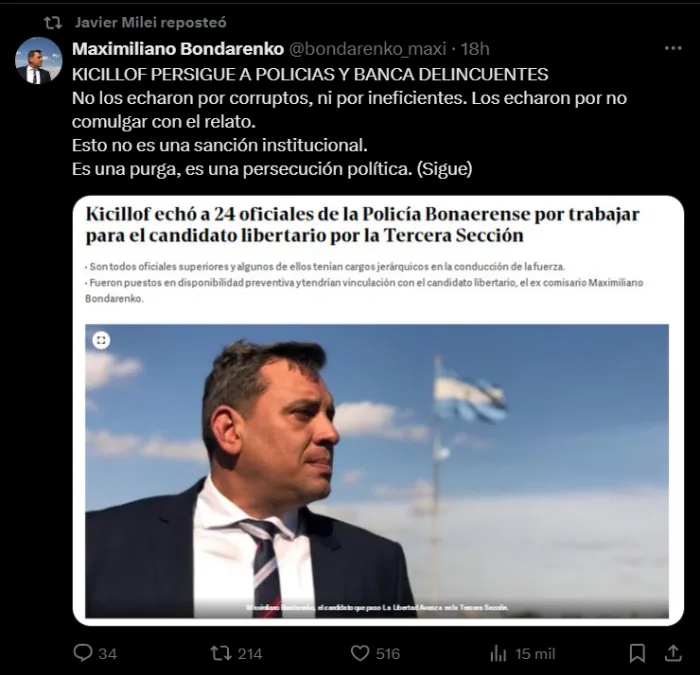This screenshot has height=675, width=700.
Task: Open the @bondarenko_maxi handle link
Action: (x=368, y=49)
